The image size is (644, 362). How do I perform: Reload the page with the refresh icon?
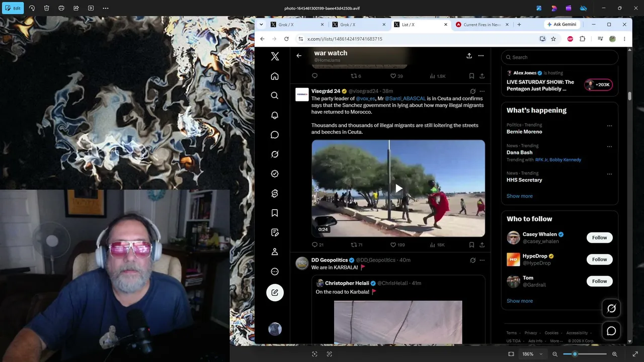click(286, 39)
